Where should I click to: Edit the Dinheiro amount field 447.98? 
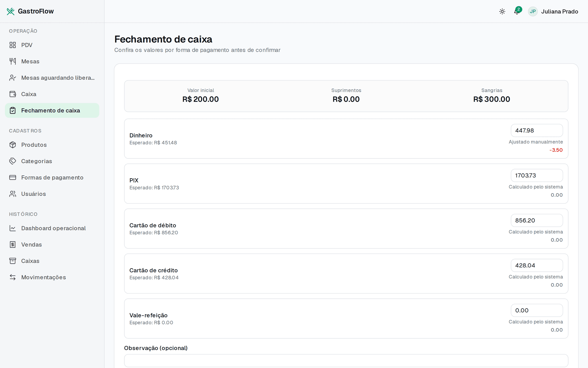point(537,131)
